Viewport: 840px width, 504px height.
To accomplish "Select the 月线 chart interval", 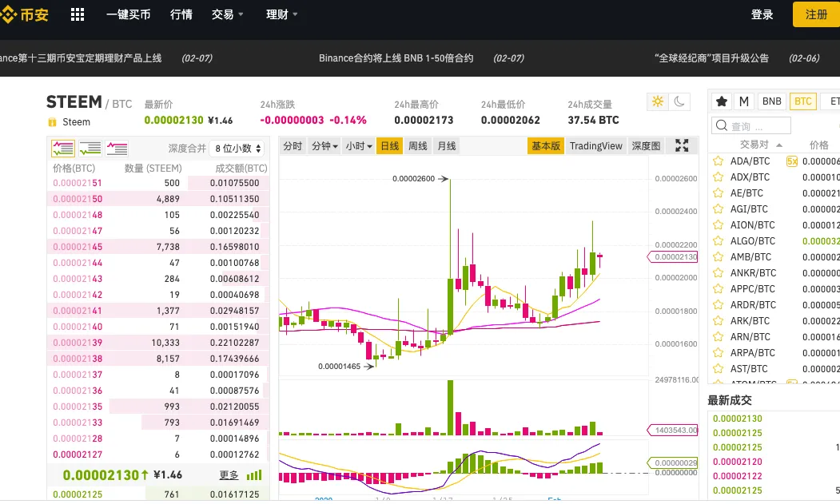I will pos(447,145).
